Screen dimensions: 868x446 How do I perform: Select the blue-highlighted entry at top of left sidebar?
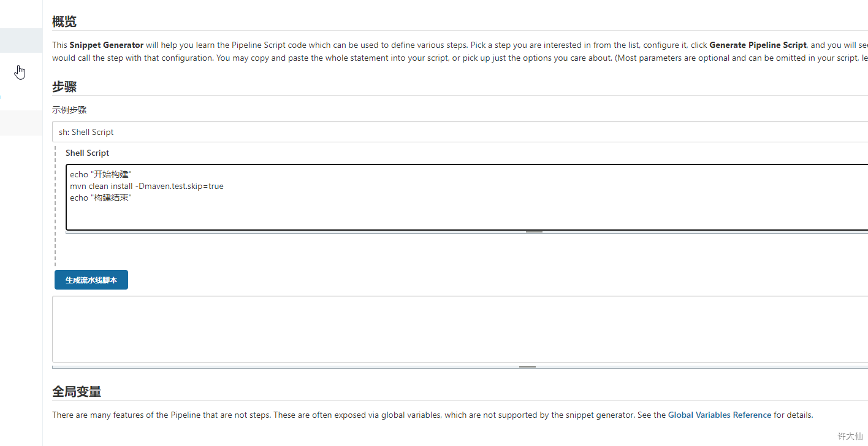tap(21, 40)
